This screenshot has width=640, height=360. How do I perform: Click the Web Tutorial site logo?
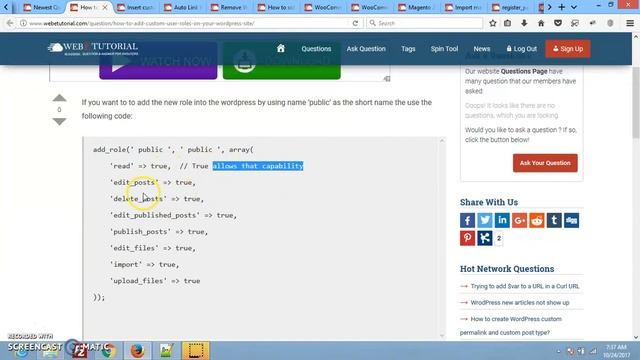[x=93, y=48]
